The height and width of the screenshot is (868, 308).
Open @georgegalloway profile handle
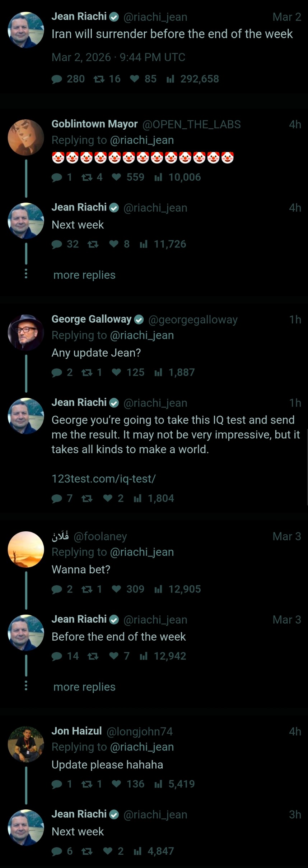[193, 320]
